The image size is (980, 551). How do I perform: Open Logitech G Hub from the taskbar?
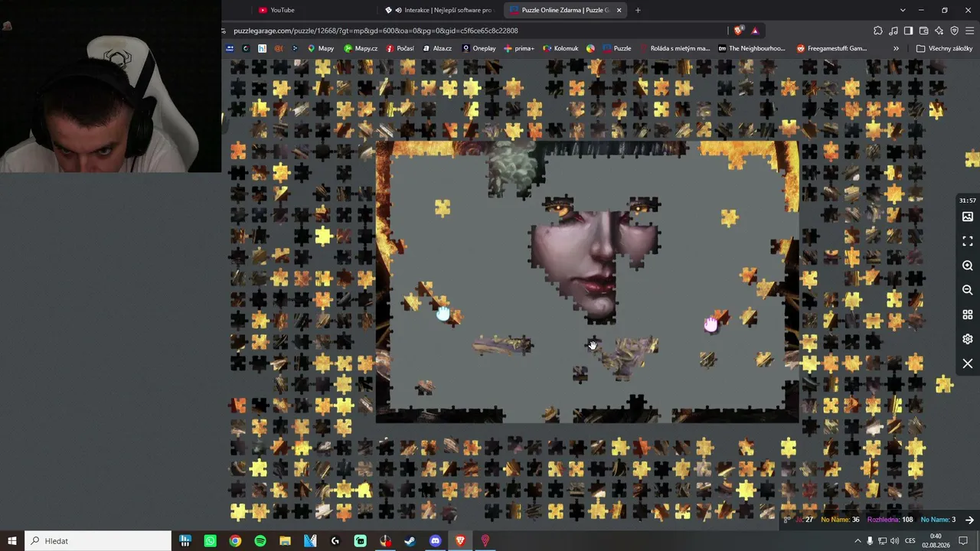[335, 541]
